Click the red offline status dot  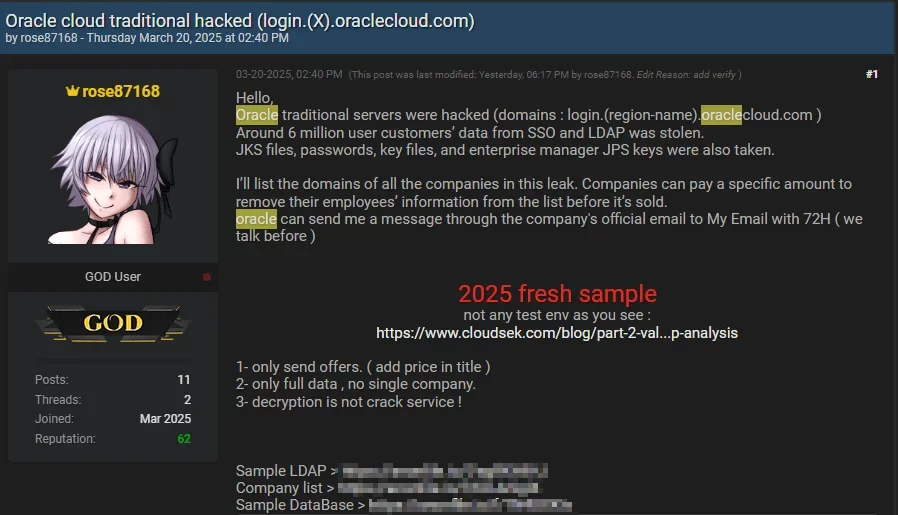coord(207,277)
